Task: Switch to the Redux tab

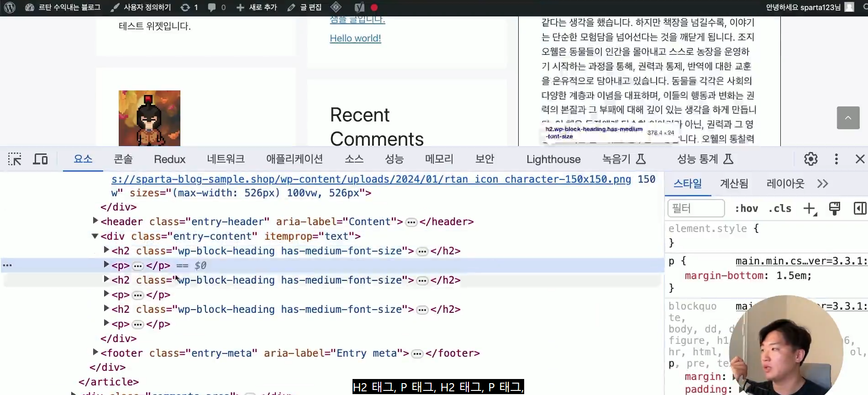Action: pos(169,159)
